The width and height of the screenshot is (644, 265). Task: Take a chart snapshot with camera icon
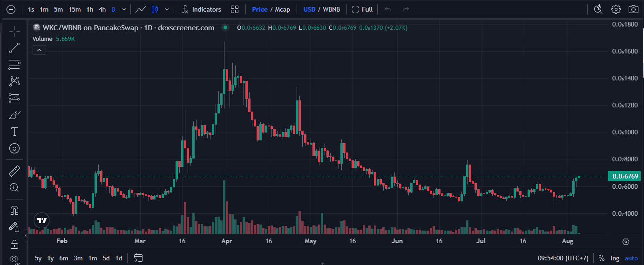click(633, 9)
